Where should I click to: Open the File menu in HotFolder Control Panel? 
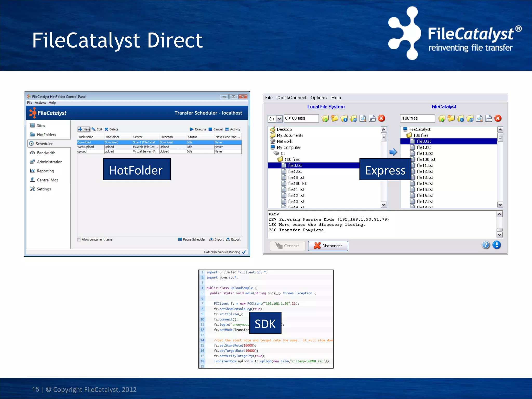30,103
